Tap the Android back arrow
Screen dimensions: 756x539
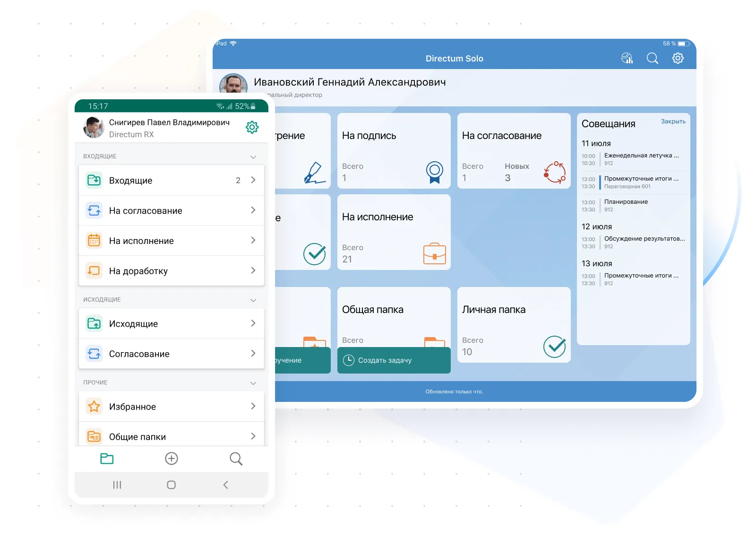click(x=225, y=485)
